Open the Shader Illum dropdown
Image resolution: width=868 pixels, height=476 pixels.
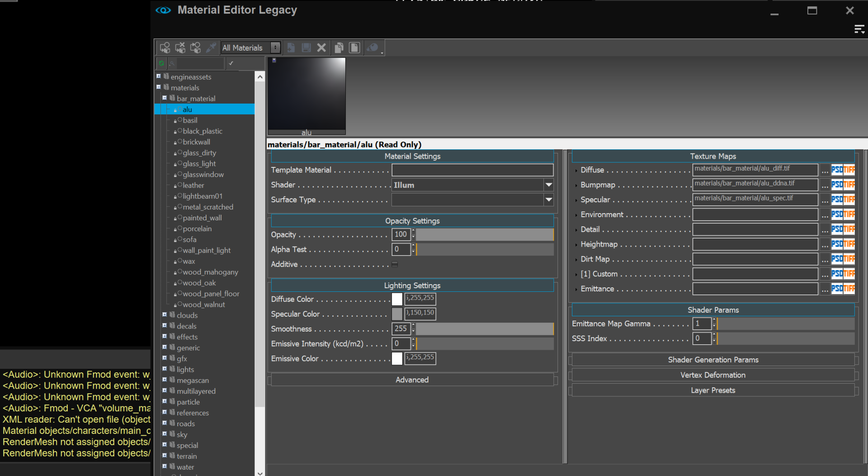tap(548, 185)
